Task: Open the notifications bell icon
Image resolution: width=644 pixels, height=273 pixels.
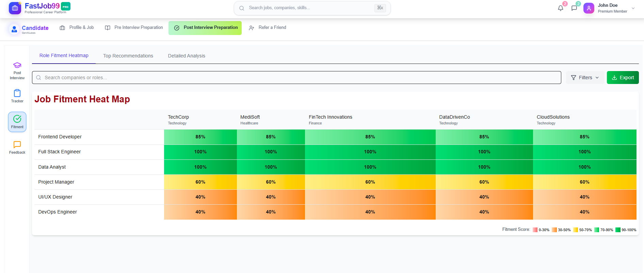Action: [560, 8]
